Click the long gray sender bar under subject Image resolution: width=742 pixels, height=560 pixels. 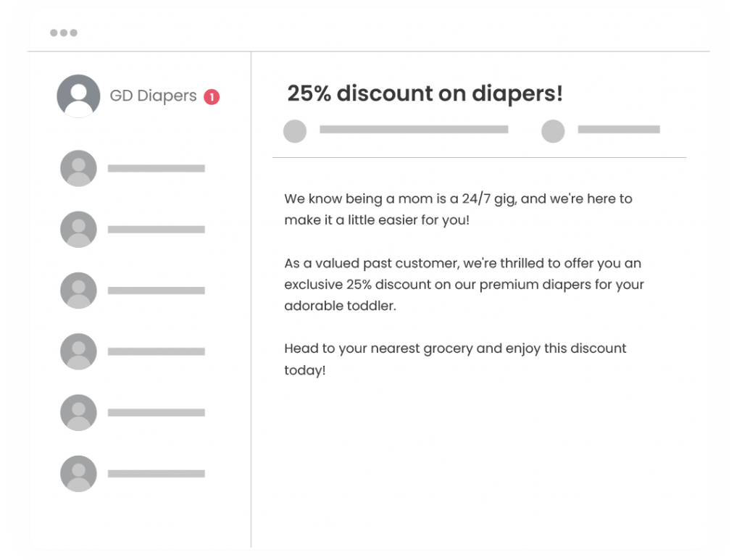point(414,129)
